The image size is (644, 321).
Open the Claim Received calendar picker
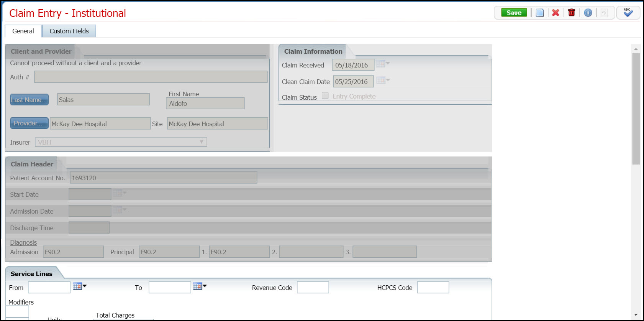[x=382, y=64]
